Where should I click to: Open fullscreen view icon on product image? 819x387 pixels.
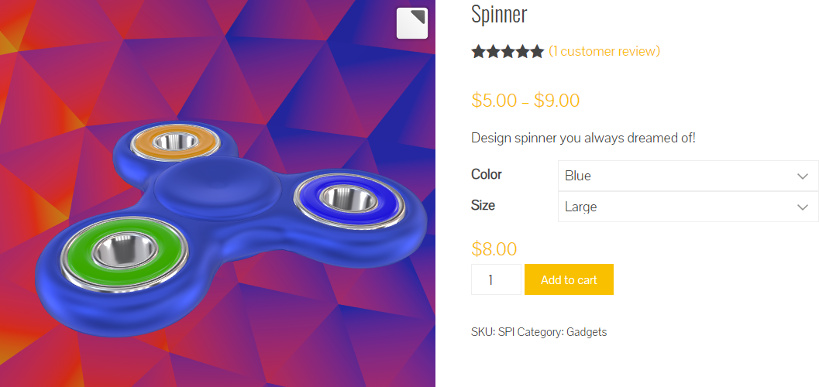[x=412, y=24]
